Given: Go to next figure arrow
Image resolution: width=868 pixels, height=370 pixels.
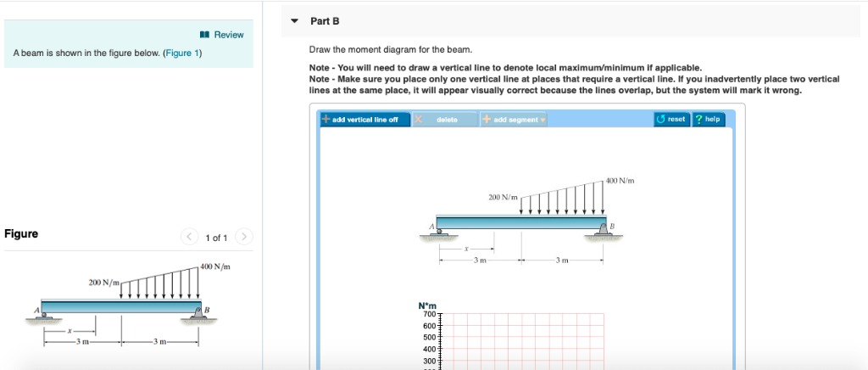Looking at the screenshot, I should point(243,237).
